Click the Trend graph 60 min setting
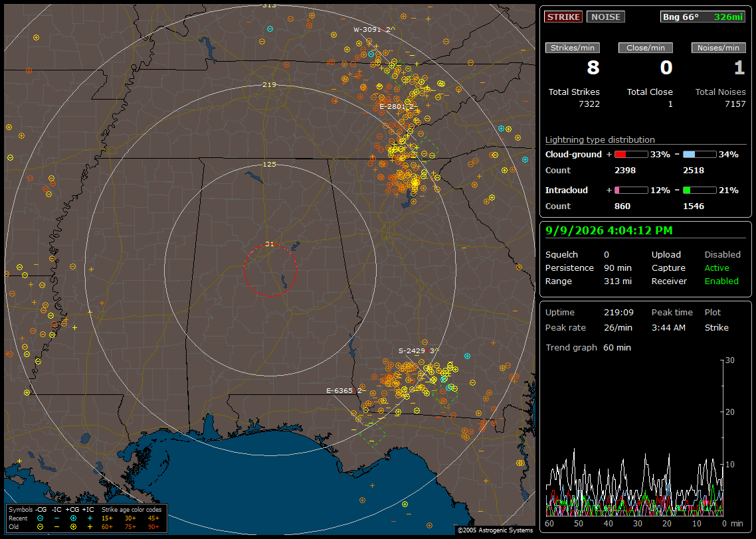Screen dimensions: 756x539 (588, 347)
